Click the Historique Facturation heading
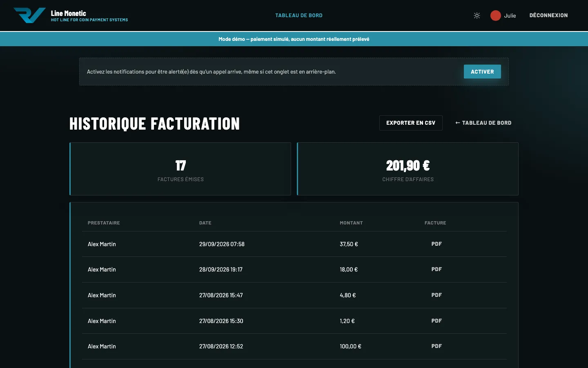 [154, 123]
